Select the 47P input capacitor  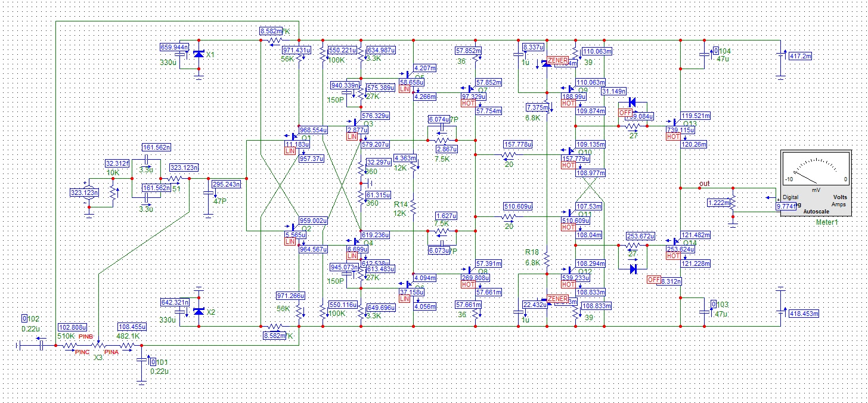[208, 193]
